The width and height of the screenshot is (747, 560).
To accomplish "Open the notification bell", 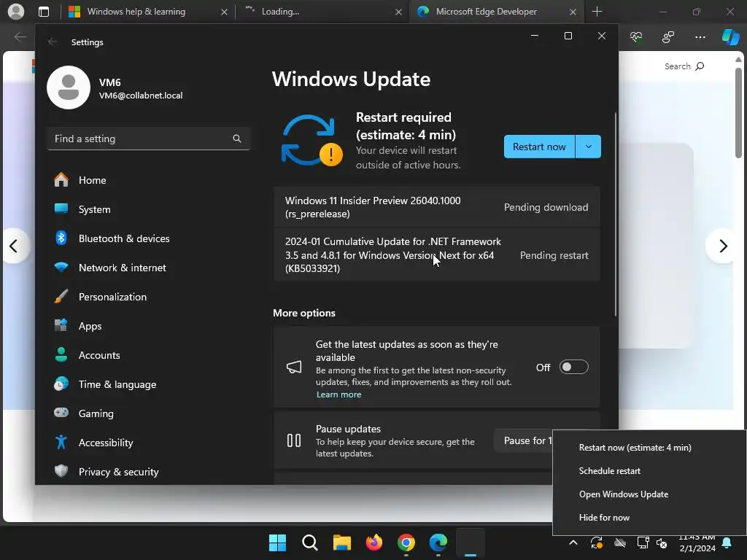I will (x=727, y=542).
